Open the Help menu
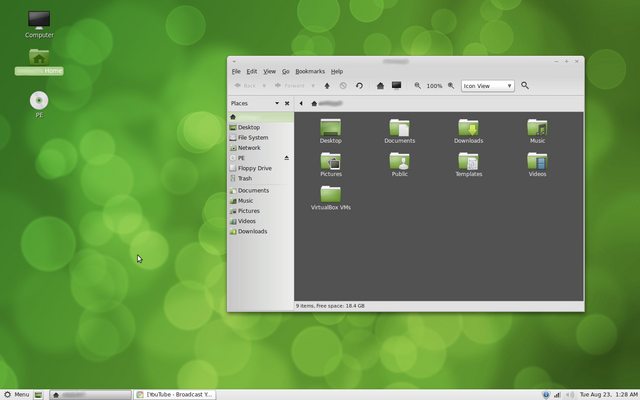Image resolution: width=640 pixels, height=400 pixels. (x=337, y=71)
